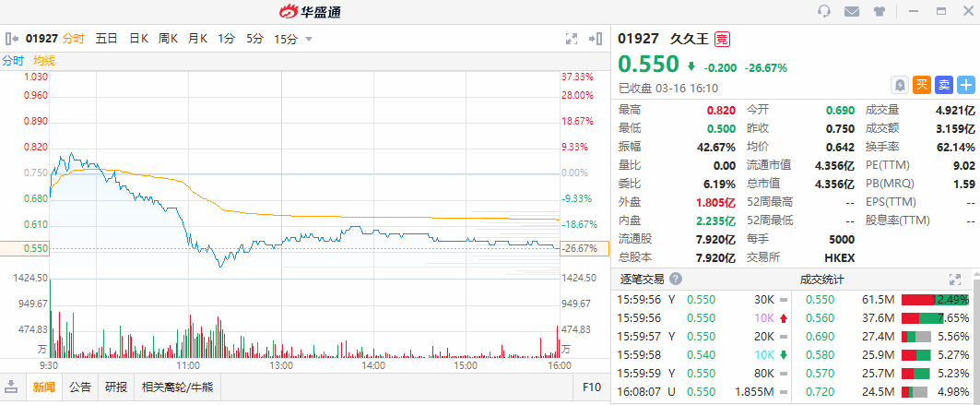This screenshot has height=405, width=980.
Task: Open the messages envelope icon
Action: [x=852, y=11]
